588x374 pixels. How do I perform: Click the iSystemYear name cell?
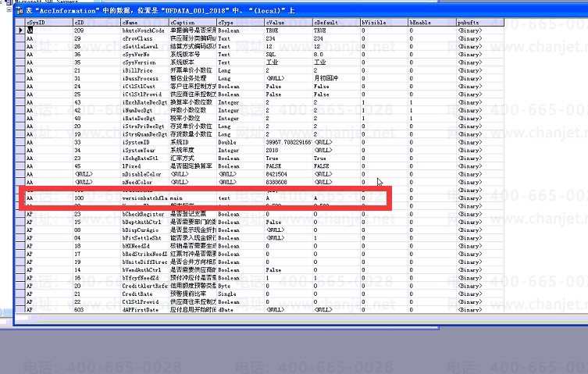pyautogui.click(x=145, y=151)
